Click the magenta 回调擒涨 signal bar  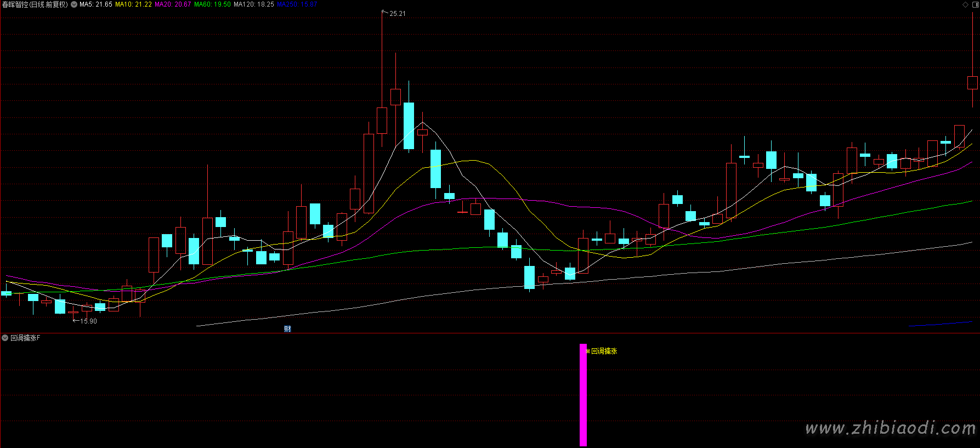coord(583,395)
